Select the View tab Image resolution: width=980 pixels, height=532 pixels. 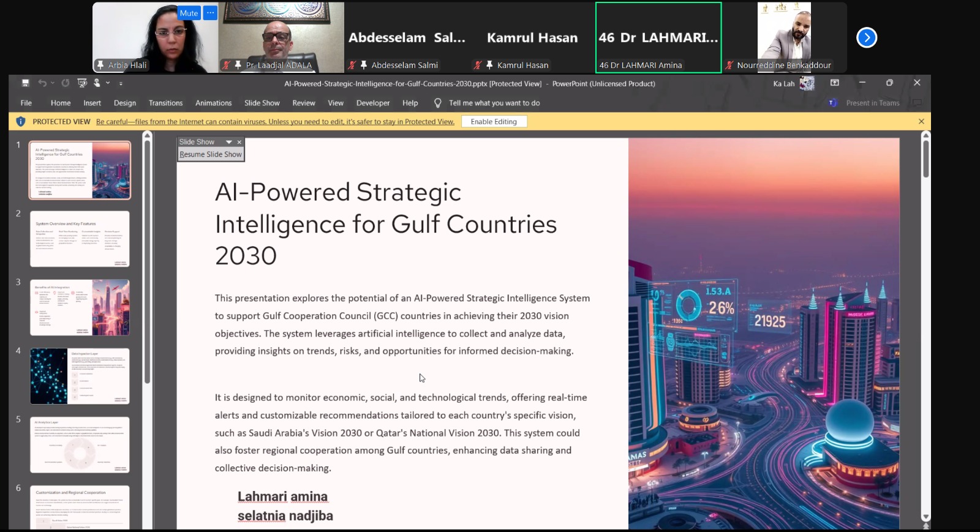coord(336,103)
